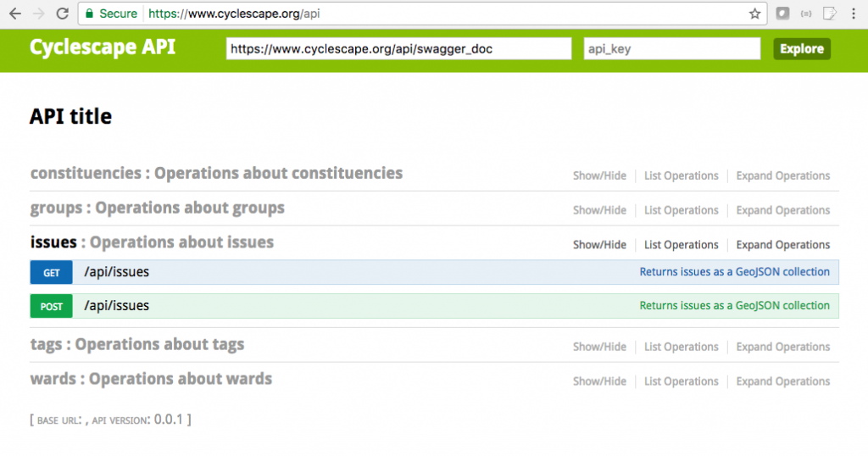Click the blue GET method badge
This screenshot has width=868, height=456.
(x=52, y=272)
